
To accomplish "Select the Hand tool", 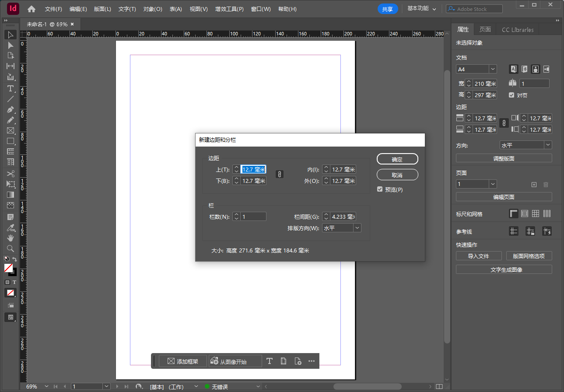I will [x=10, y=238].
